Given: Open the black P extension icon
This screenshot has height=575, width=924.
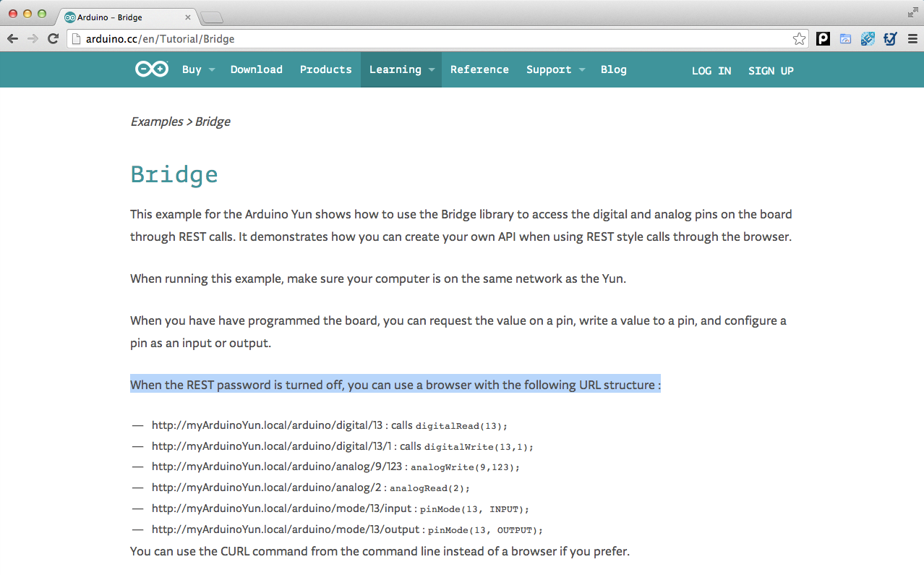Looking at the screenshot, I should tap(823, 39).
